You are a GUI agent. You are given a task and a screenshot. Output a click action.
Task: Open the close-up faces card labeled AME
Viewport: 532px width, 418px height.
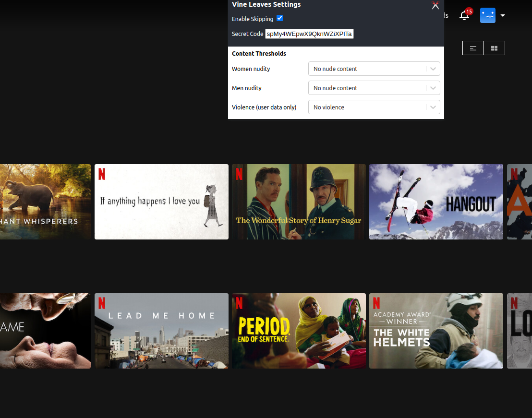[45, 331]
